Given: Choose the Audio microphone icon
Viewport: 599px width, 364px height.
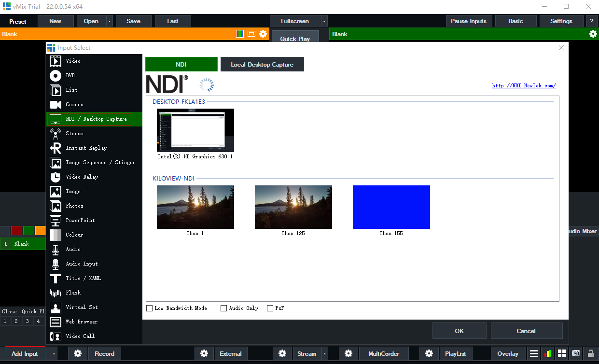Looking at the screenshot, I should click(56, 250).
